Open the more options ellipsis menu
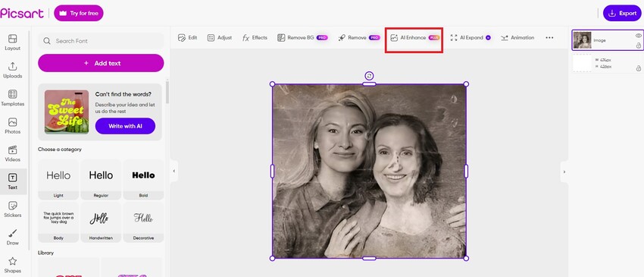The width and height of the screenshot is (644, 277). pos(549,37)
